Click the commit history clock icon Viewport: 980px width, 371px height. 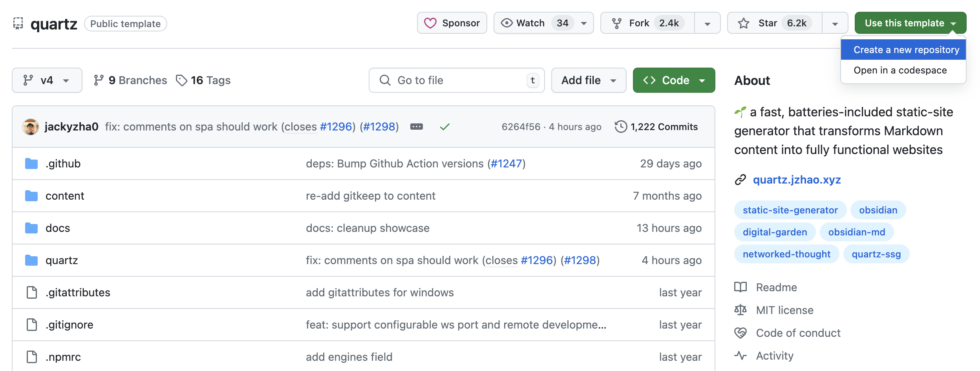pos(621,127)
